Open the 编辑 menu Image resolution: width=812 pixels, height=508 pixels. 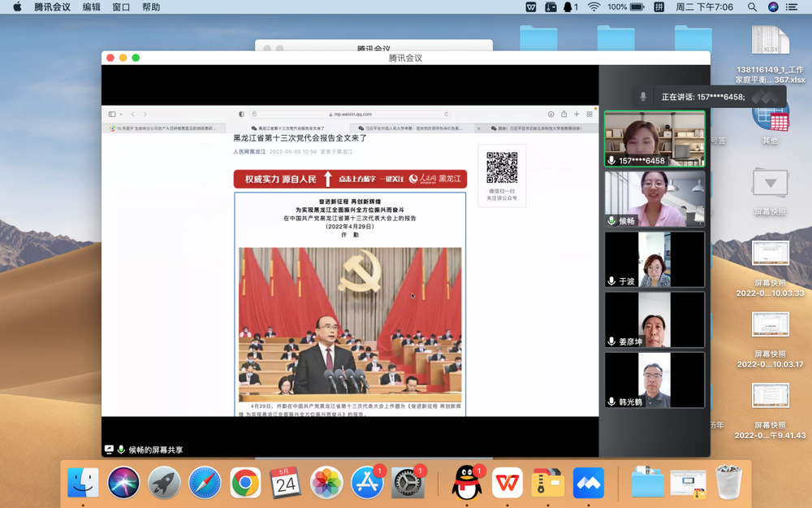pyautogui.click(x=92, y=7)
